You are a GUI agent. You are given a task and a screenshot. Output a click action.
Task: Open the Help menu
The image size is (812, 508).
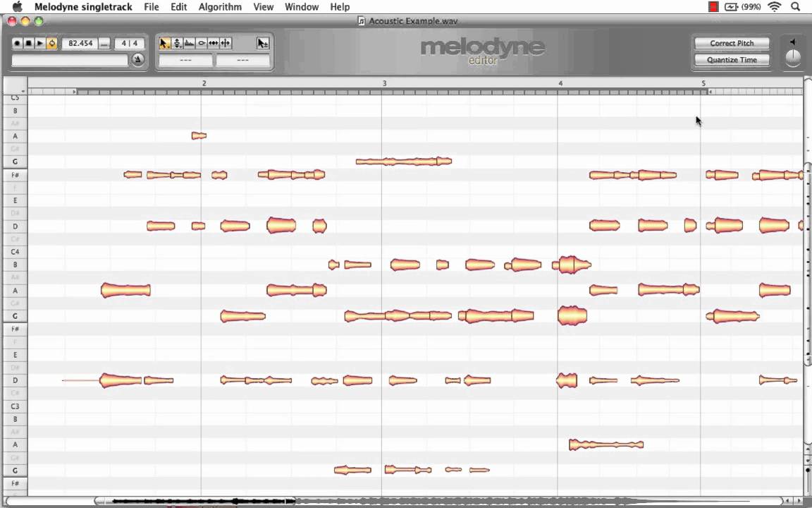tap(340, 7)
